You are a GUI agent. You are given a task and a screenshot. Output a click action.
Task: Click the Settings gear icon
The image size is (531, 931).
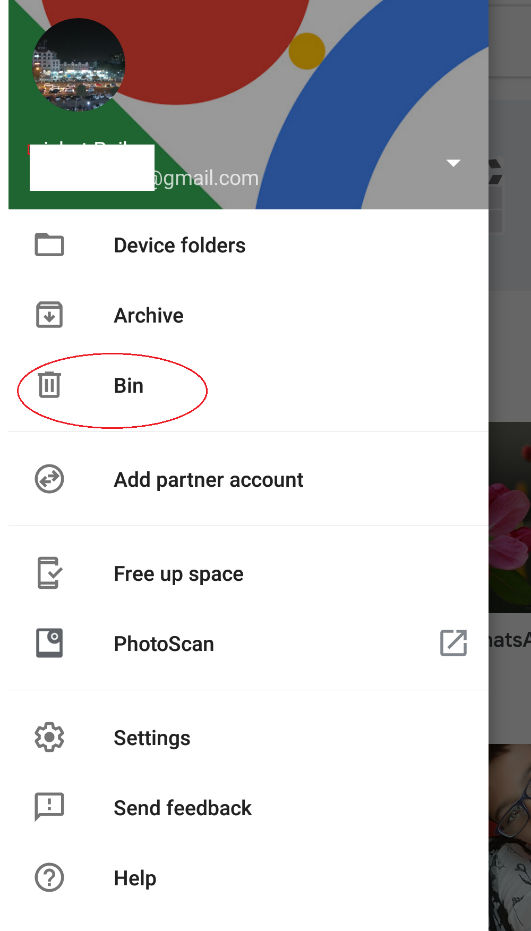tap(49, 737)
